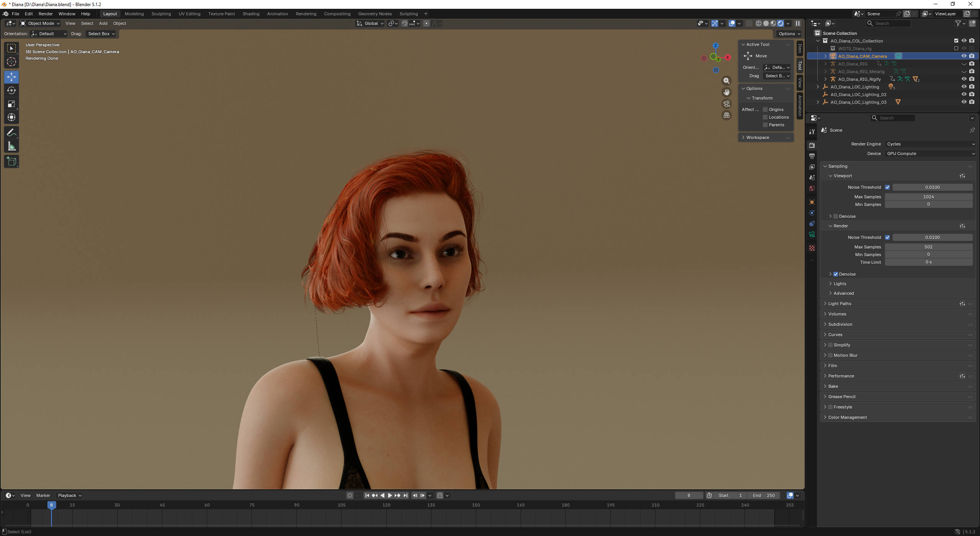Click the viewport zoom magnifier icon

click(x=726, y=81)
